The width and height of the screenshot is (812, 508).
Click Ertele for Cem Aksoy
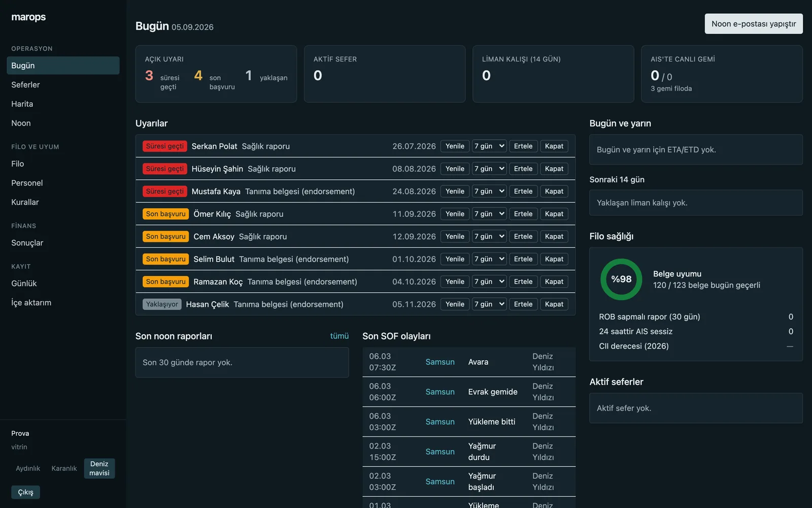(523, 237)
